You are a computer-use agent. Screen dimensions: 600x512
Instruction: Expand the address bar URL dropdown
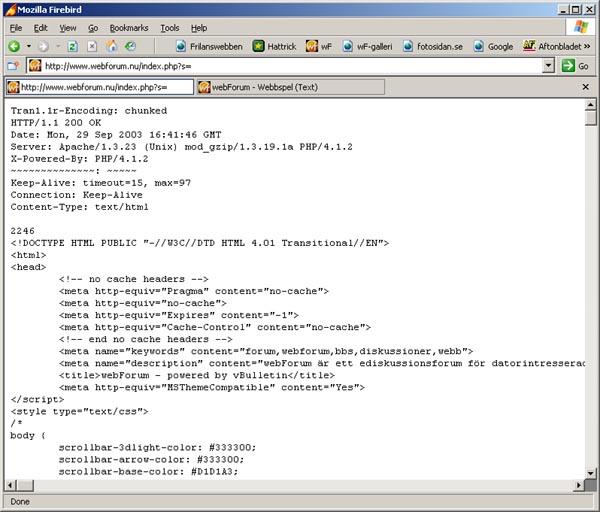(x=548, y=66)
